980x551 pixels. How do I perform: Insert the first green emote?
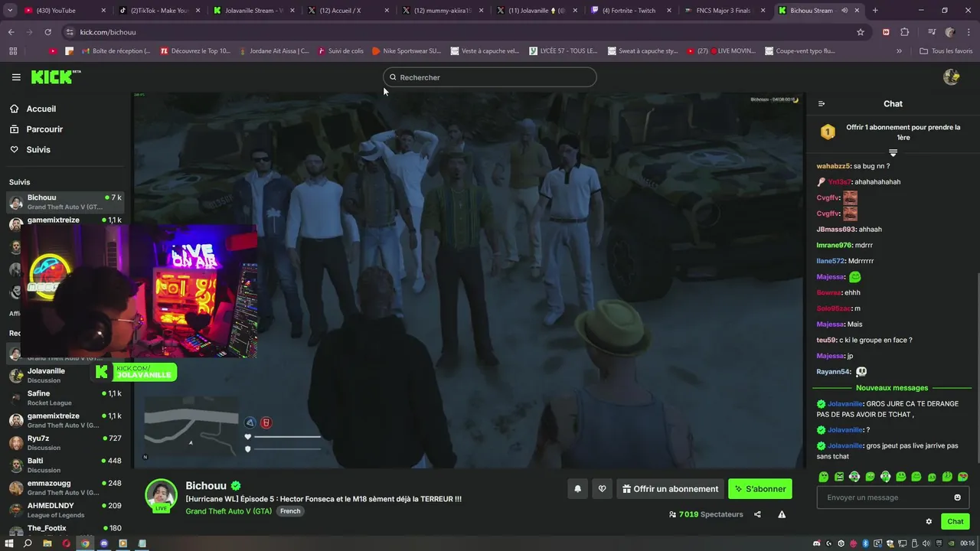point(824,477)
